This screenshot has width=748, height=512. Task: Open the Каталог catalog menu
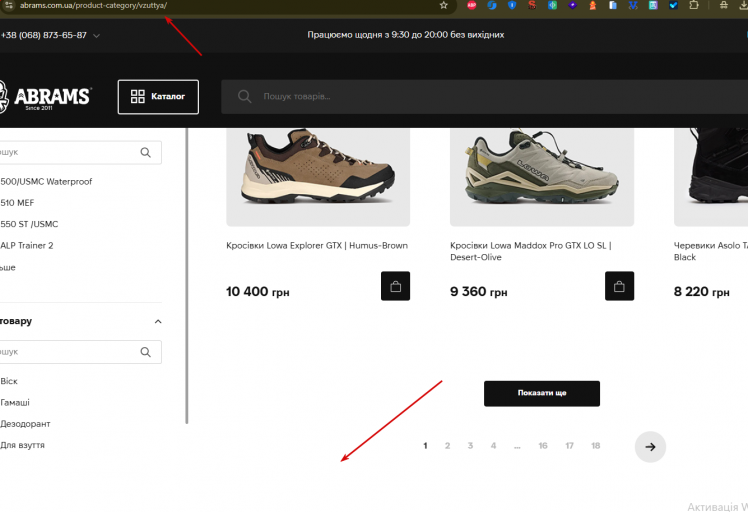158,97
